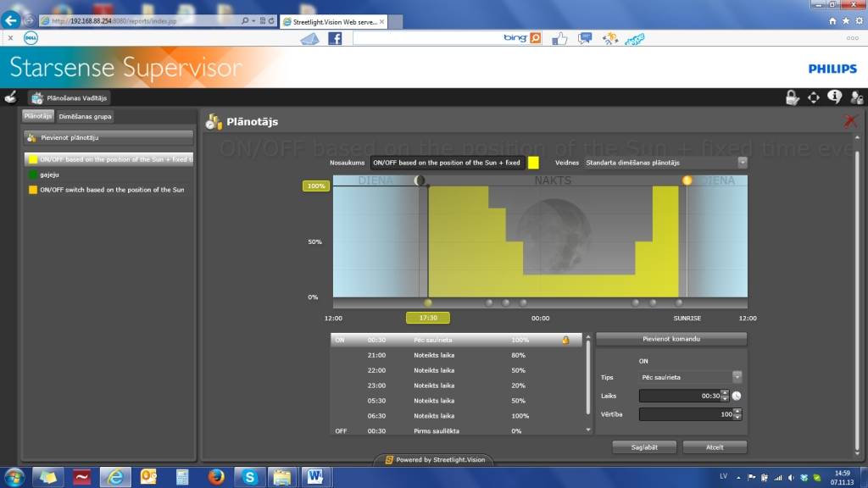Click the wrench tool icon at toolbar left

[x=10, y=97]
